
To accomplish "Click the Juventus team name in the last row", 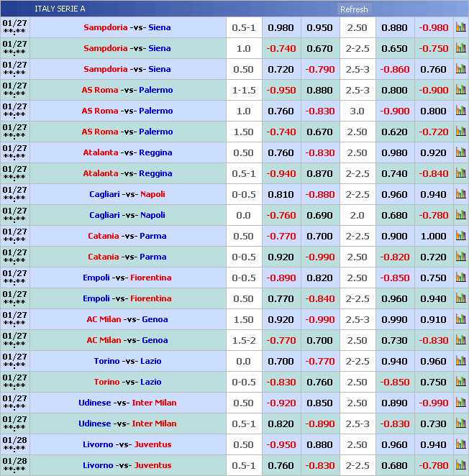I will (x=153, y=465).
